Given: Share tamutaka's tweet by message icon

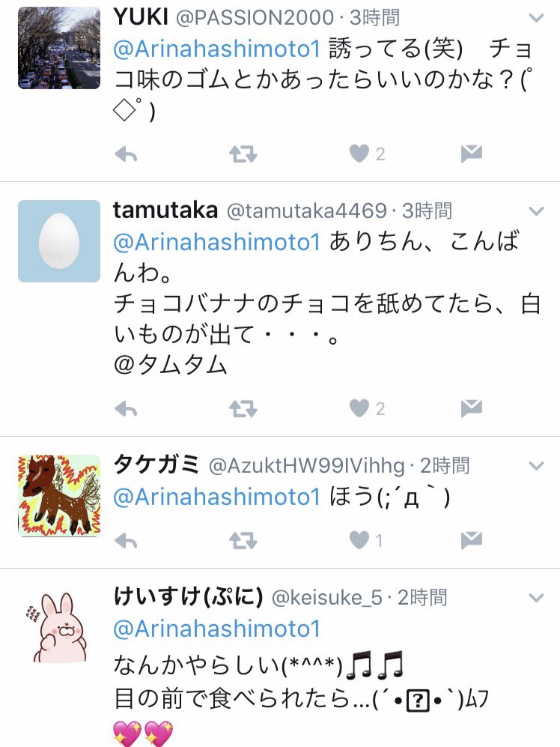Looking at the screenshot, I should point(472,408).
